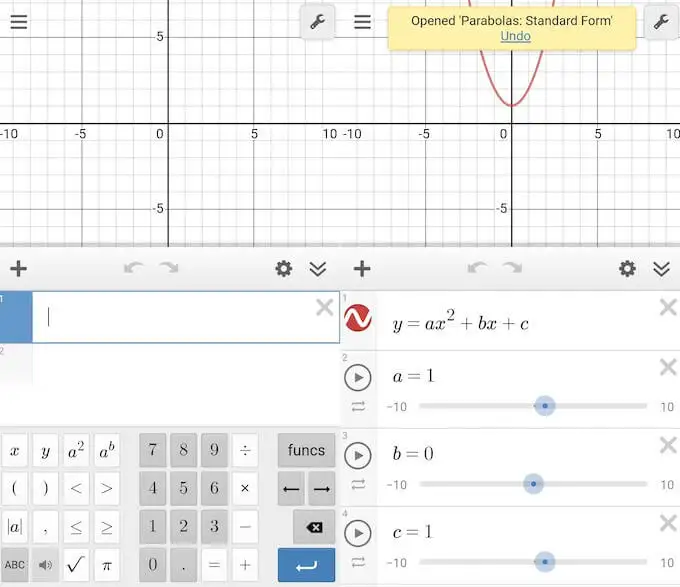This screenshot has width=680, height=587.
Task: Tap the x variable key
Action: point(15,451)
